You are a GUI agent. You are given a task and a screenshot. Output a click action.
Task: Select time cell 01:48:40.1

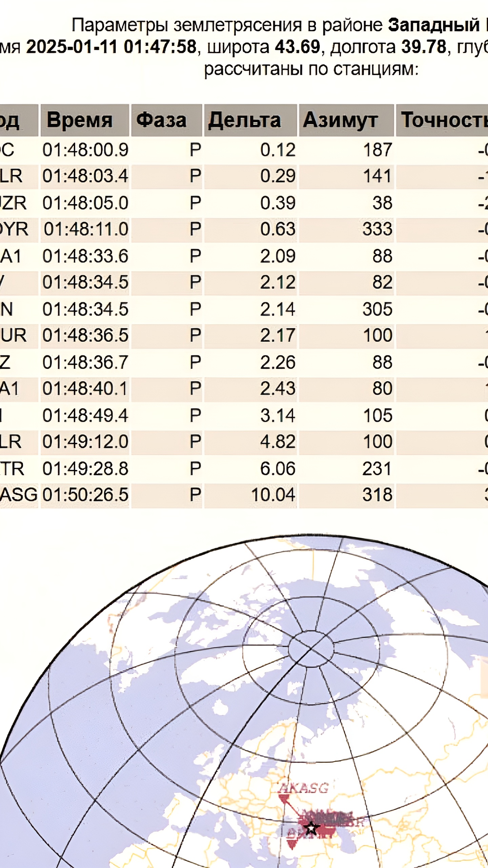coord(85,389)
